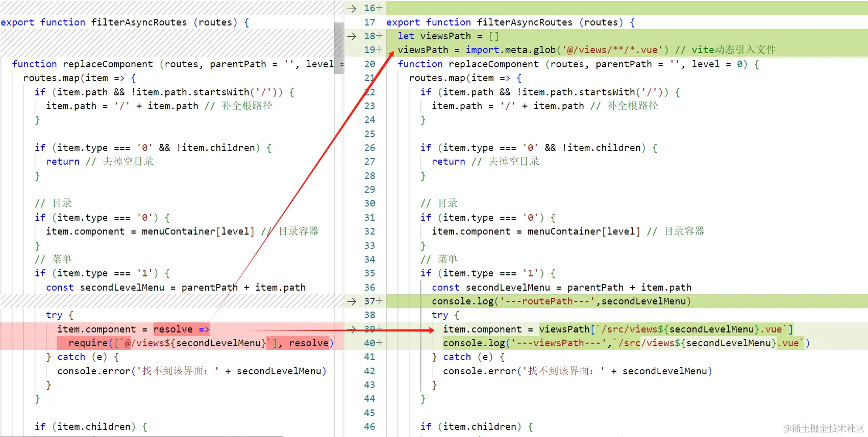
Task: Click the vertical scrollbar thumb between diff panes
Action: (339, 48)
